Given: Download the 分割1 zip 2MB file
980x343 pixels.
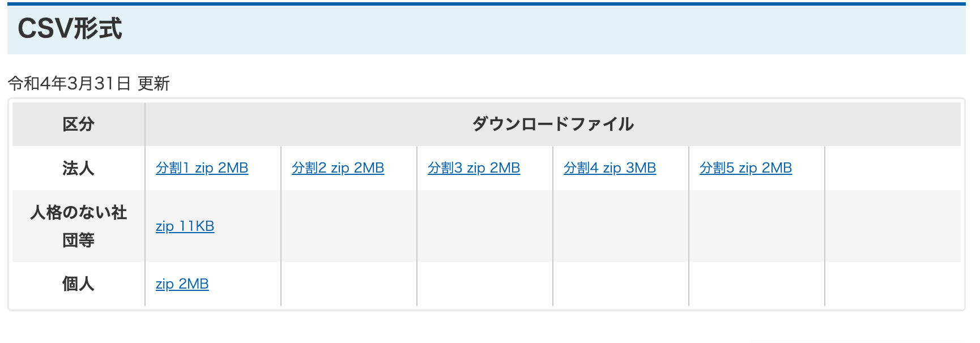Looking at the screenshot, I should 202,168.
